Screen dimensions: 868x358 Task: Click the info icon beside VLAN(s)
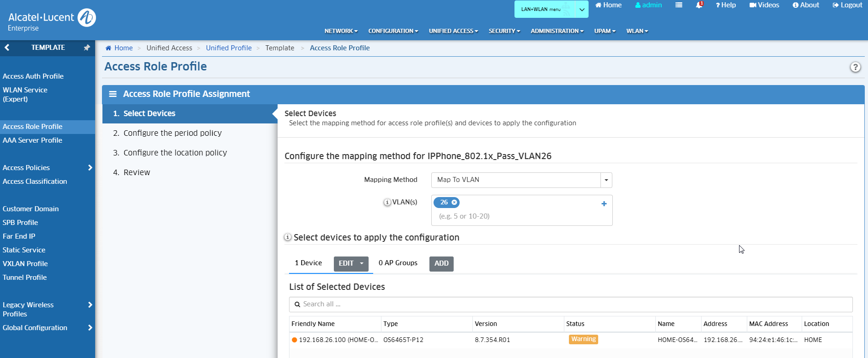click(x=387, y=203)
